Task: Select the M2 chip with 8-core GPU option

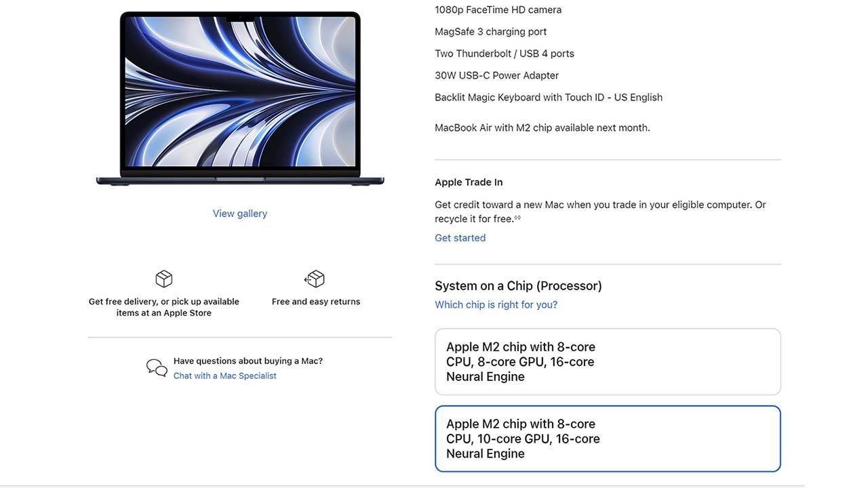Action: [608, 361]
